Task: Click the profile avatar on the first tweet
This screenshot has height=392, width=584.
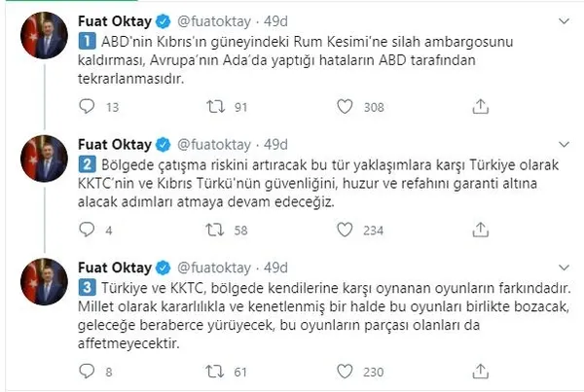Action: coord(42,37)
